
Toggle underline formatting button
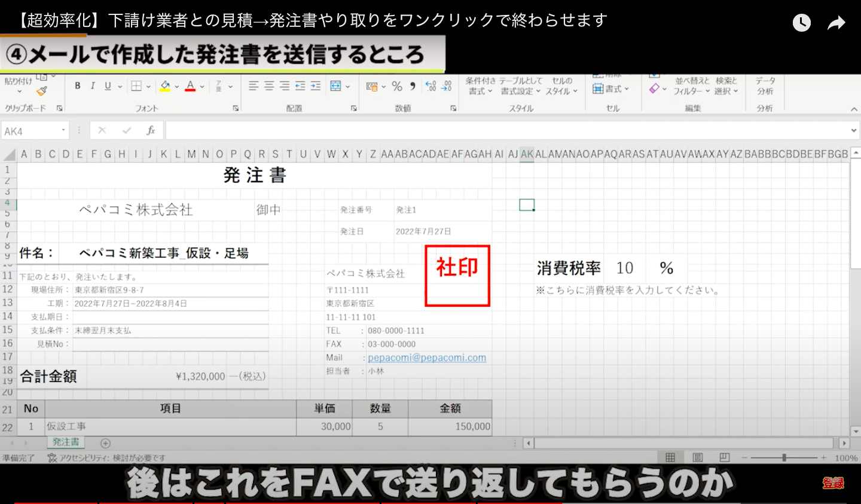click(x=108, y=86)
